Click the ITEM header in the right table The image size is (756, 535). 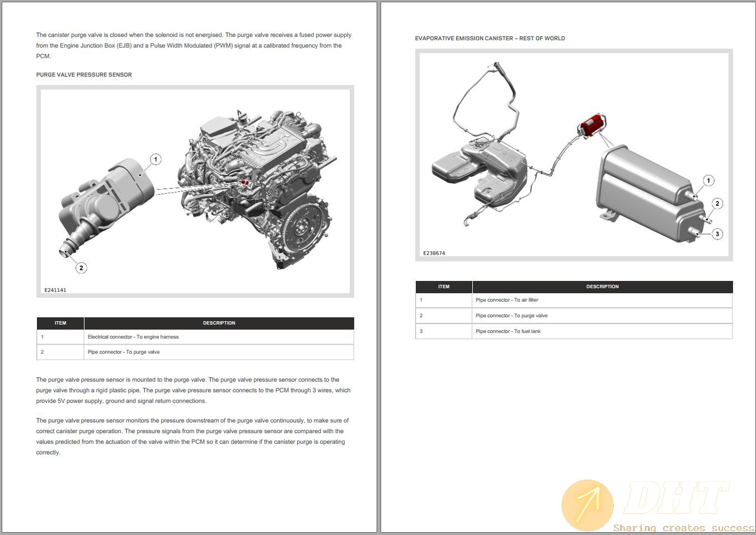pyautogui.click(x=444, y=287)
